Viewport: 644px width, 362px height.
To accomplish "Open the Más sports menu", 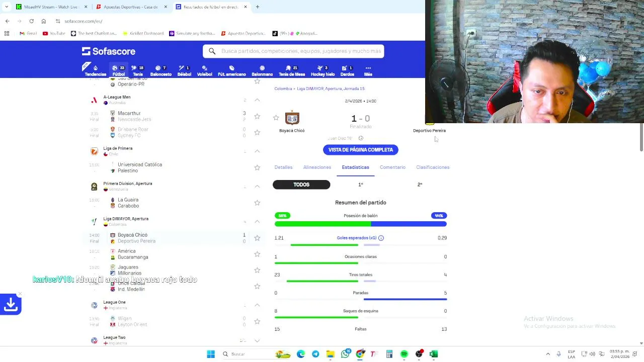I will tap(368, 70).
